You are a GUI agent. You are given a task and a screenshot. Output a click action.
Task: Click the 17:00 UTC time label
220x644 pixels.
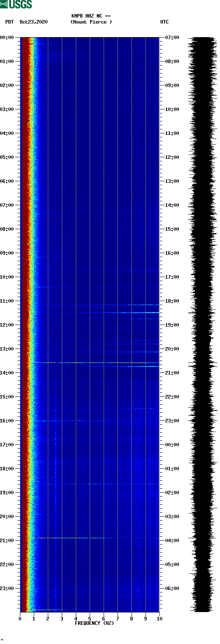(172, 277)
